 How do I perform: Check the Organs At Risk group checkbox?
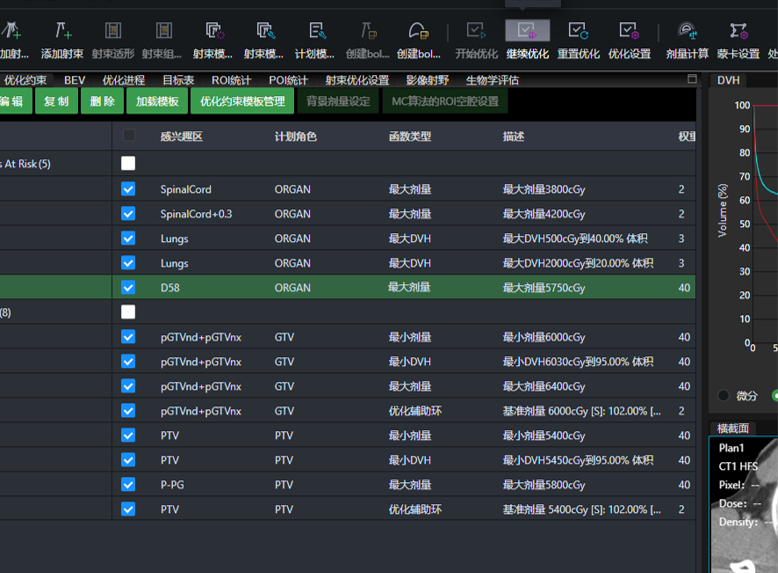pyautogui.click(x=128, y=163)
